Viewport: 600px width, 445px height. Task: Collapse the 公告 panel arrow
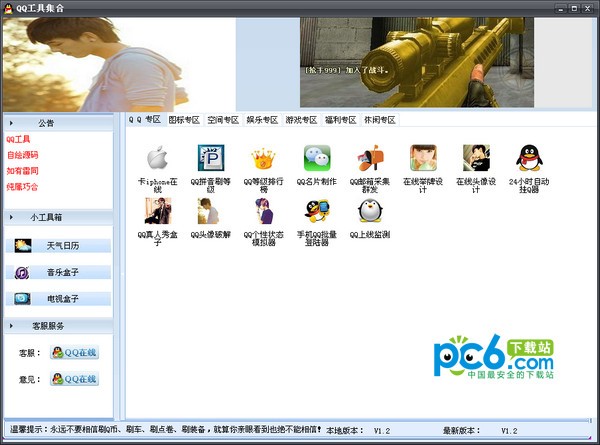click(x=11, y=123)
